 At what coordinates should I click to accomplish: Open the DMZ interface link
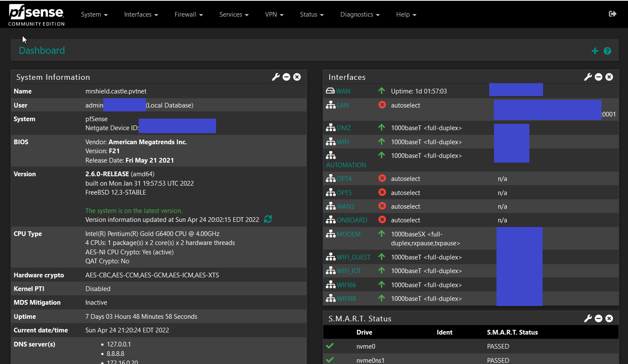344,128
